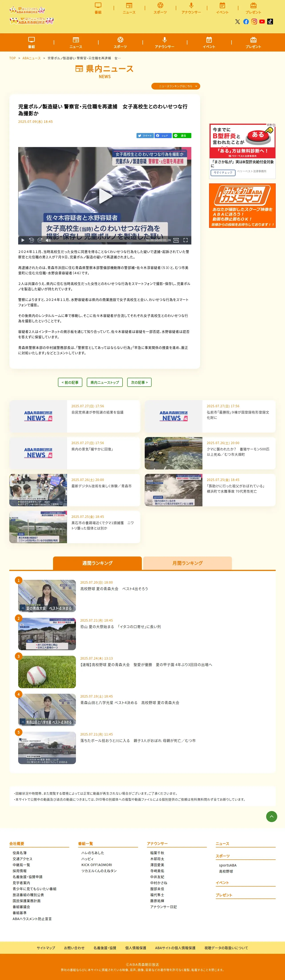Open rank 2 恐山 夏の大祭始まる thumbnail
This screenshot has height=980, width=285.
47,634
